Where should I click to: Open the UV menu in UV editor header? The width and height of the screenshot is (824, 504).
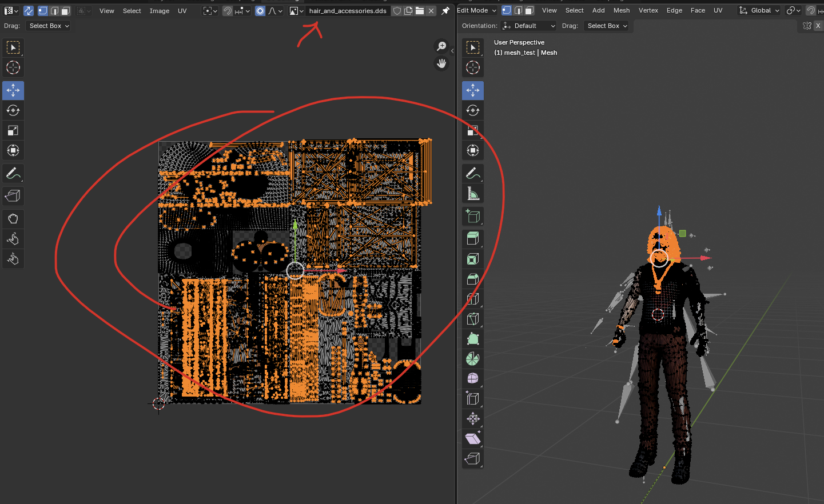pyautogui.click(x=182, y=11)
